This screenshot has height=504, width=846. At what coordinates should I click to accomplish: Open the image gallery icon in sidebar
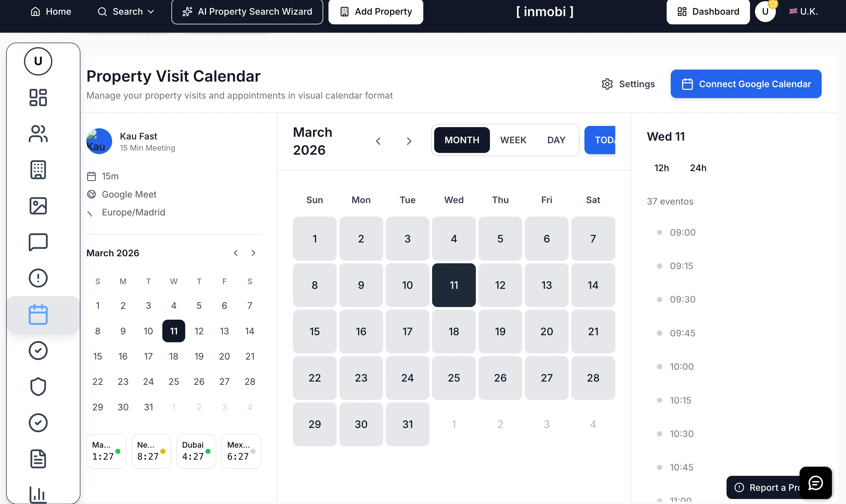[x=38, y=206]
